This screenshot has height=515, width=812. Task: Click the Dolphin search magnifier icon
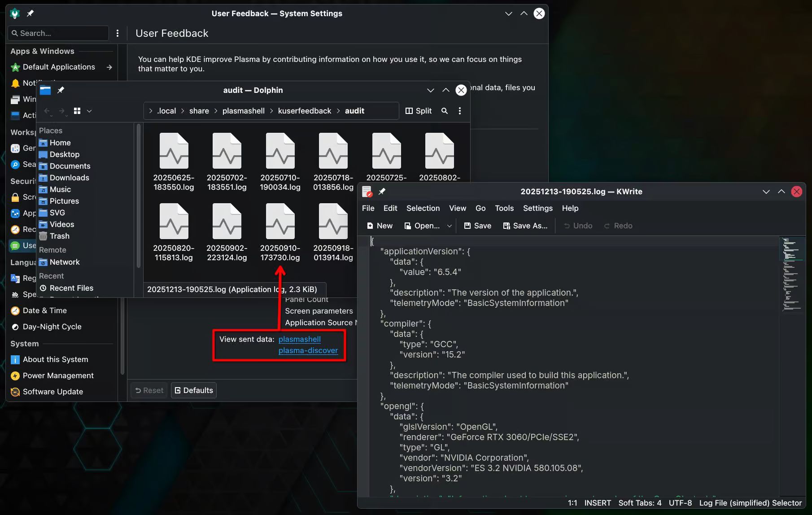[x=444, y=111]
